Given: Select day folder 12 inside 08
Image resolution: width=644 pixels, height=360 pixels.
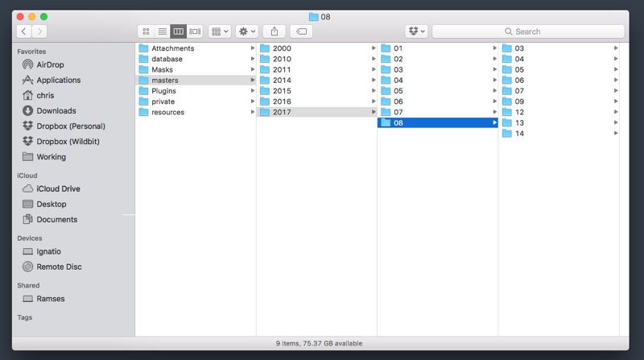Looking at the screenshot, I should [x=559, y=112].
